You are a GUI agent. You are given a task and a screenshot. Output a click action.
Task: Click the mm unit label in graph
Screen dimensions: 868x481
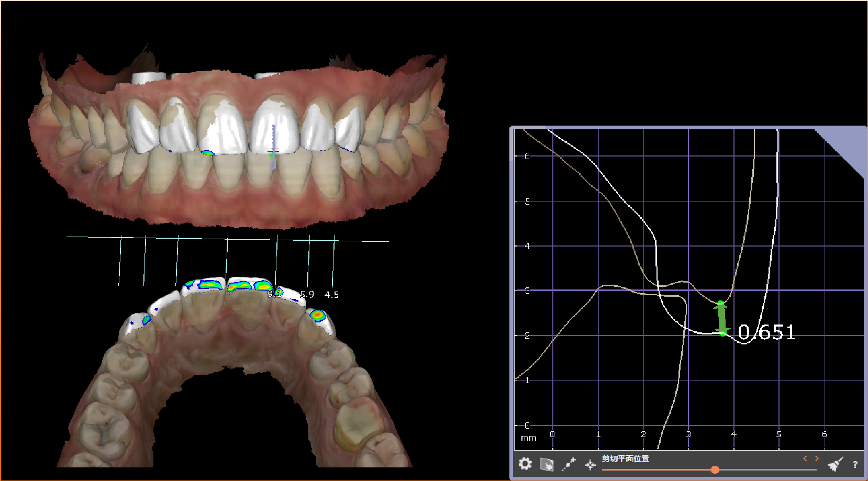coord(528,438)
